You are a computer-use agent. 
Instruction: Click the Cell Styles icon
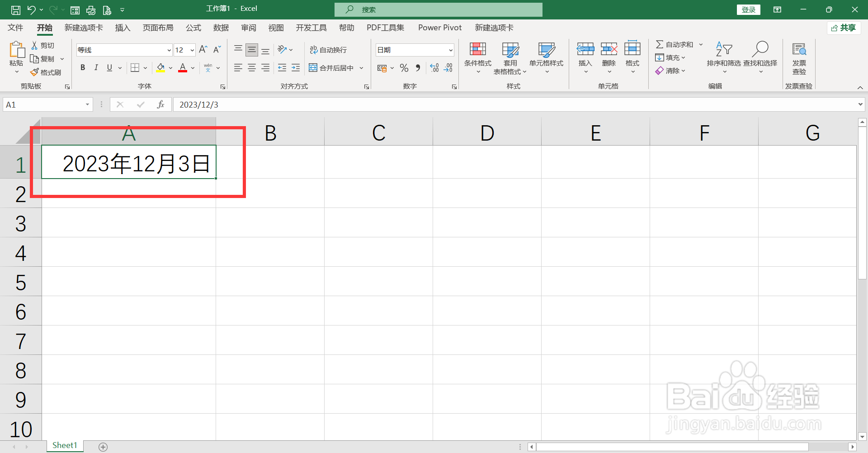coord(546,49)
